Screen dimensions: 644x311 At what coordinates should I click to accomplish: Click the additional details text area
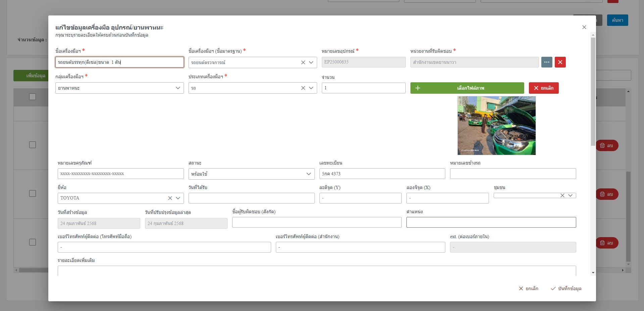coord(317,271)
